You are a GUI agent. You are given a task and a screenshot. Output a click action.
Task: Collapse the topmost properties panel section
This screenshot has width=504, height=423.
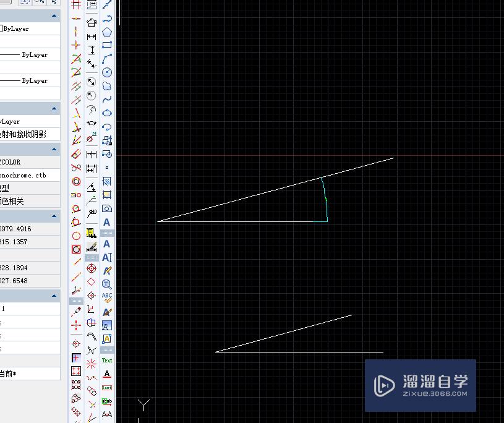click(54, 16)
